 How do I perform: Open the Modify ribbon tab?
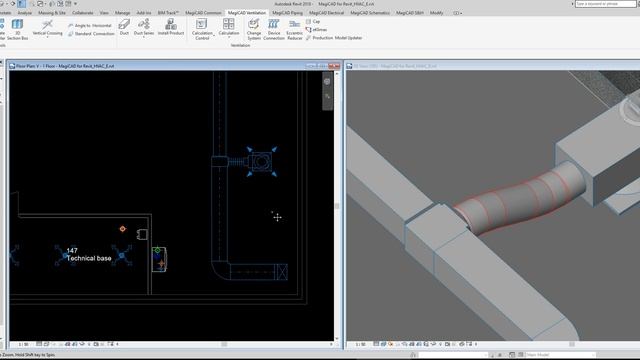(436, 13)
